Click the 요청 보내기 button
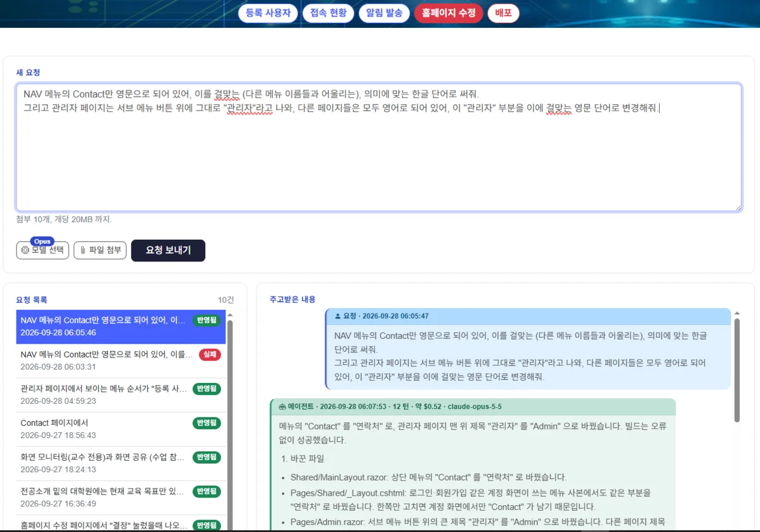 coord(168,251)
